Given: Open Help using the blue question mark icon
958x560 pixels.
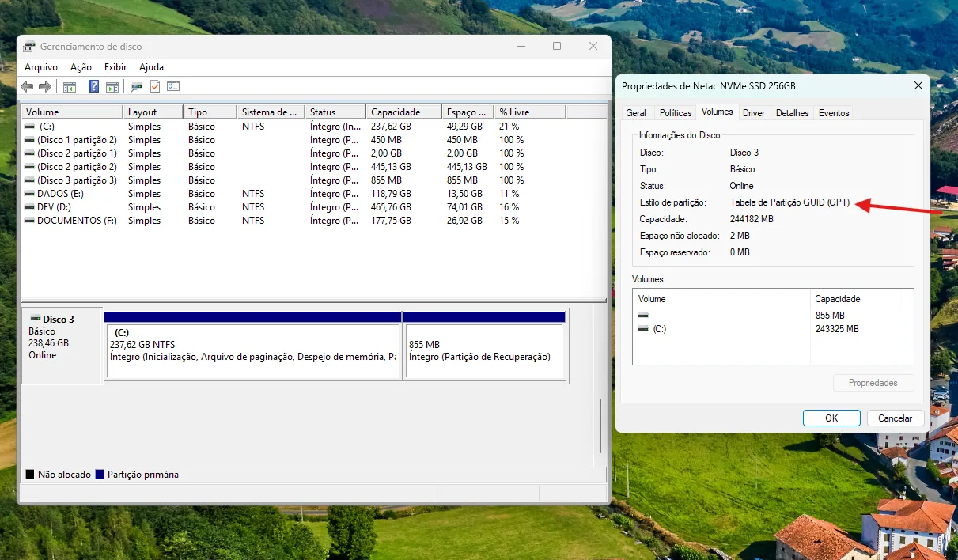Looking at the screenshot, I should [93, 87].
